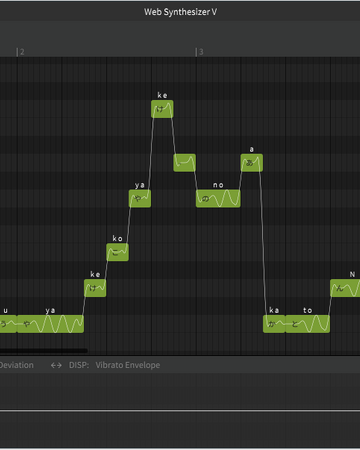Select the highest 'ke' note
This screenshot has width=360, height=450.
click(162, 109)
